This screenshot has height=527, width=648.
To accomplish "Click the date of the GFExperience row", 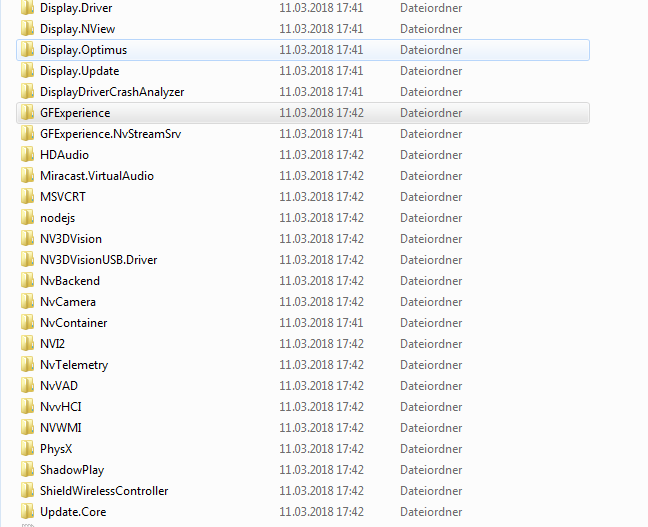I will (322, 113).
